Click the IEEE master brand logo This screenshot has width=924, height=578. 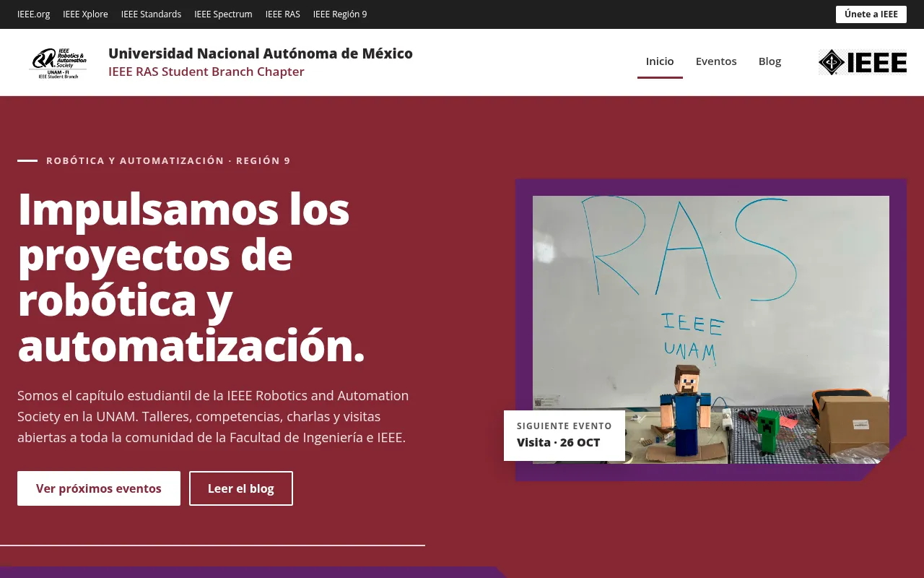[x=862, y=62]
